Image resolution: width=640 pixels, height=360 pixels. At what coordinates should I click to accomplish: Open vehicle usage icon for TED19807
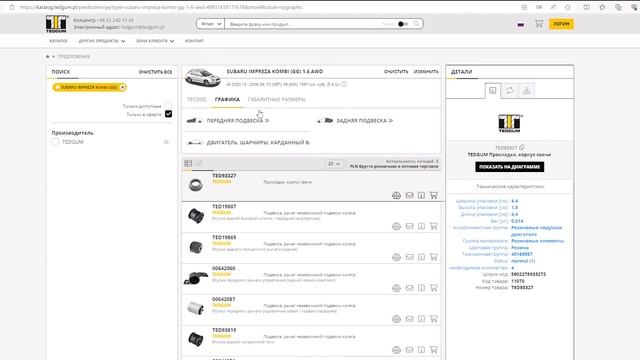tap(396, 226)
